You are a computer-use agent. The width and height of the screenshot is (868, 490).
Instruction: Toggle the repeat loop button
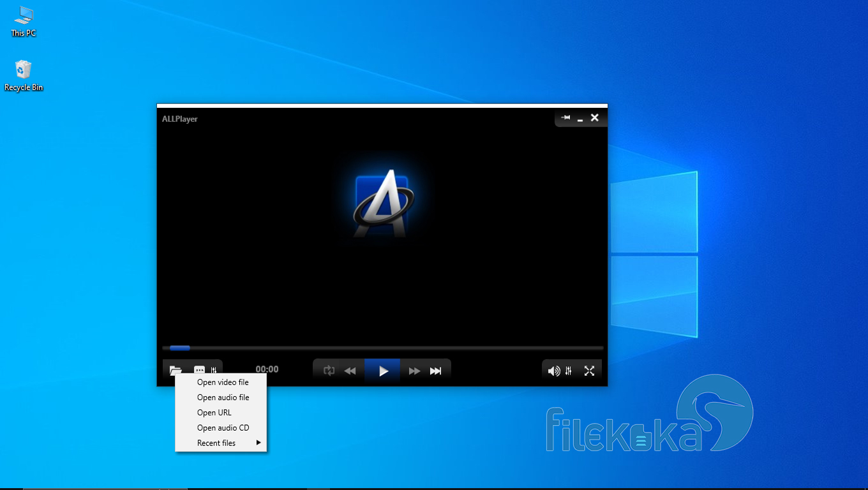click(x=329, y=371)
